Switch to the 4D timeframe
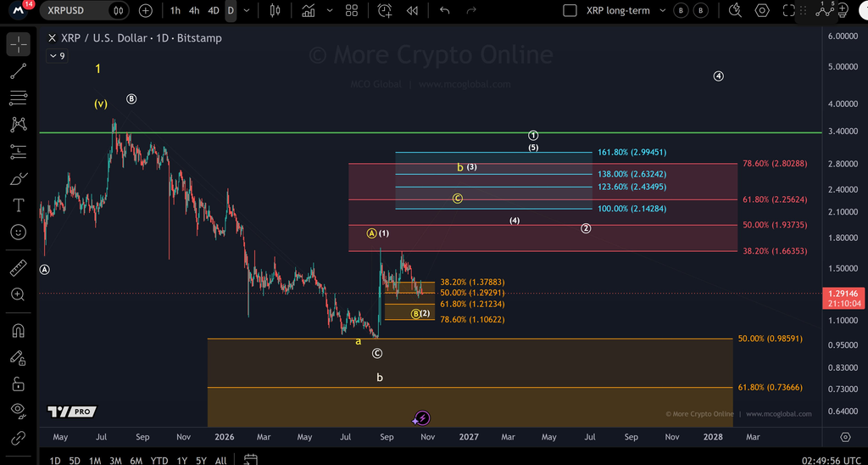This screenshot has width=868, height=465. tap(213, 10)
